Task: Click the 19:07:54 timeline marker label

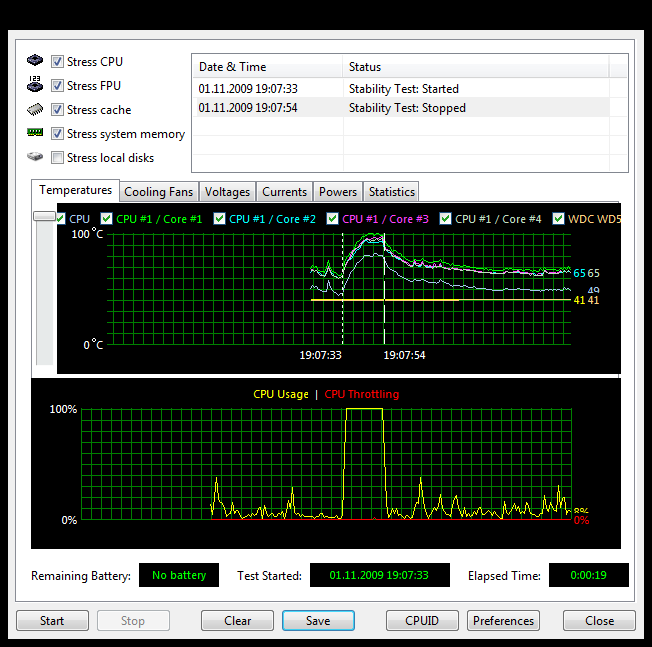Action: click(x=405, y=355)
